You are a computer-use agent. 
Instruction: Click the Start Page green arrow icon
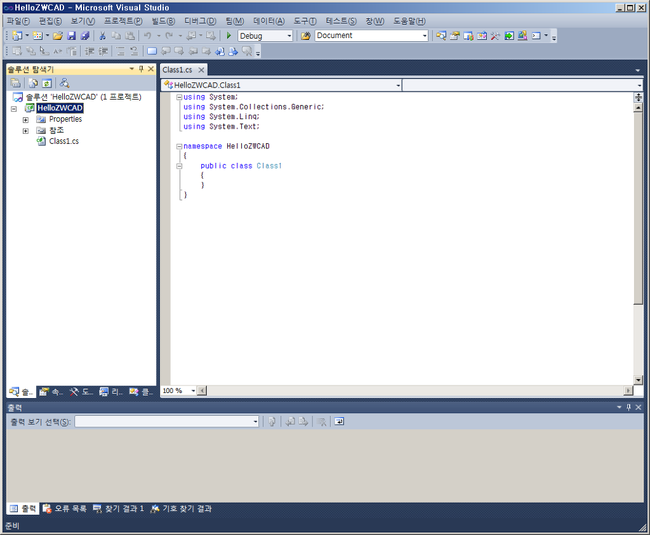509,36
